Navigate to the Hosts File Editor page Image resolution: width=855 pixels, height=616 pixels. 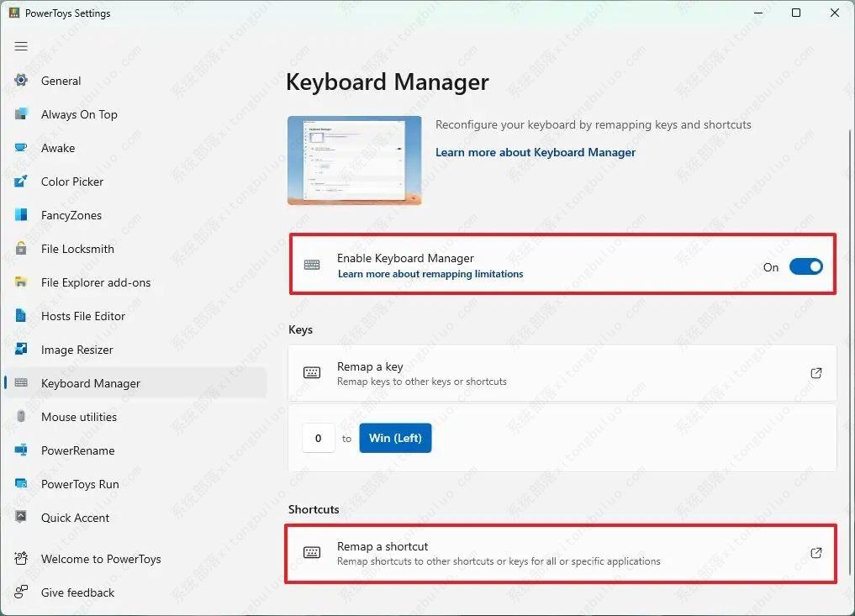(83, 316)
